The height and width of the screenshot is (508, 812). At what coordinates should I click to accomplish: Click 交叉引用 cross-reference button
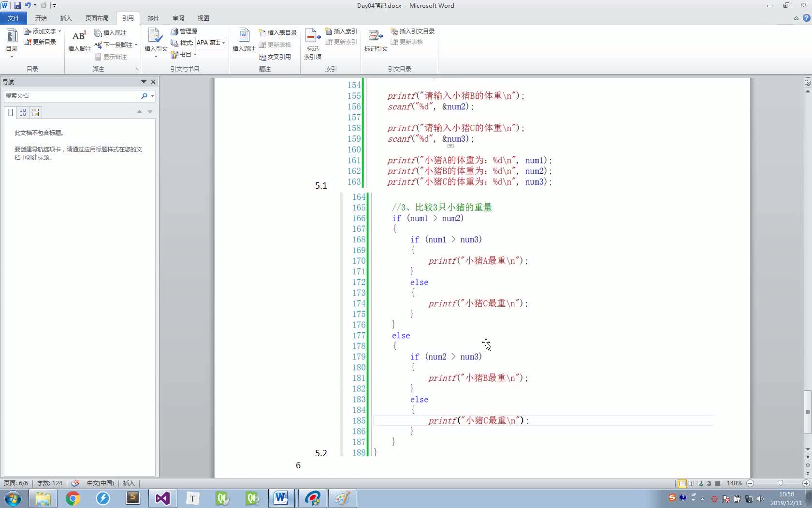(x=275, y=57)
